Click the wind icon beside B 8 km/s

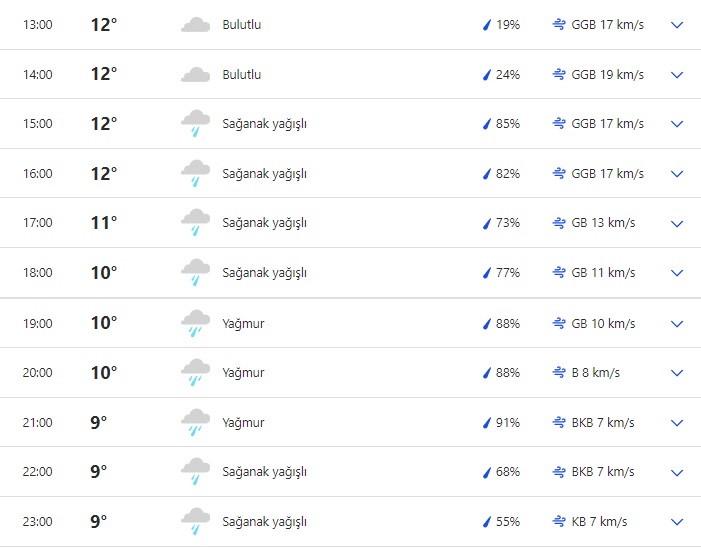click(559, 373)
